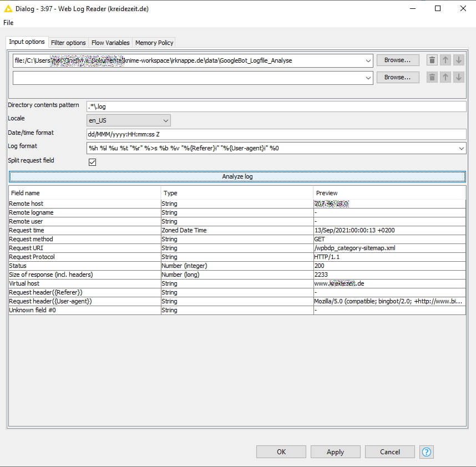Click the move up arrow for empty second path

[445, 77]
